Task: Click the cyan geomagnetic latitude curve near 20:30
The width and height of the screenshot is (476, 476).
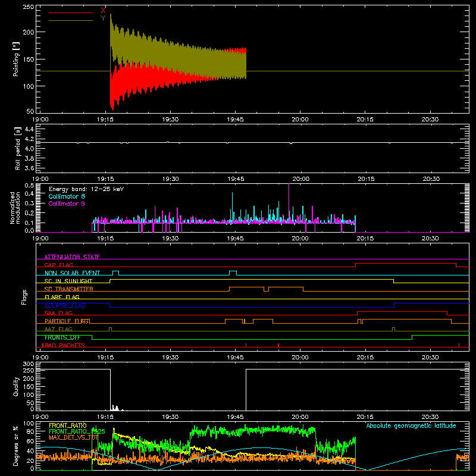Action: click(x=430, y=453)
